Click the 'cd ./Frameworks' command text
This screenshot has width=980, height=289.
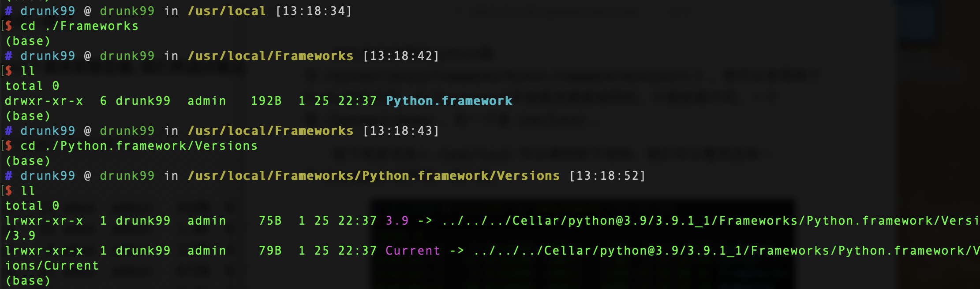tap(79, 26)
